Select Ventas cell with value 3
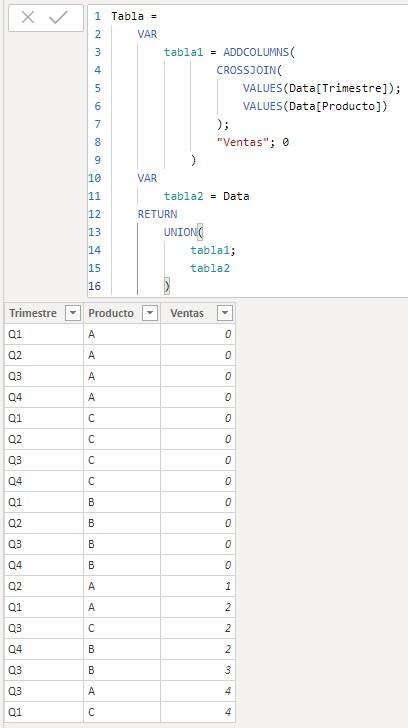 (x=198, y=670)
